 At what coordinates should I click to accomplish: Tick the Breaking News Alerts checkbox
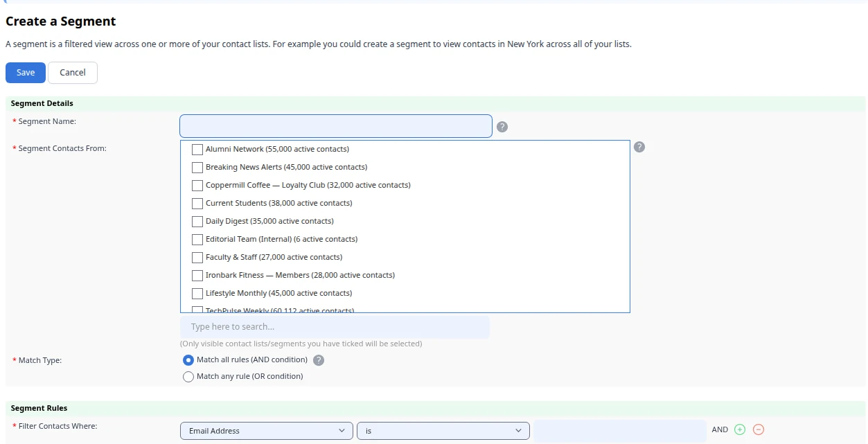197,168
